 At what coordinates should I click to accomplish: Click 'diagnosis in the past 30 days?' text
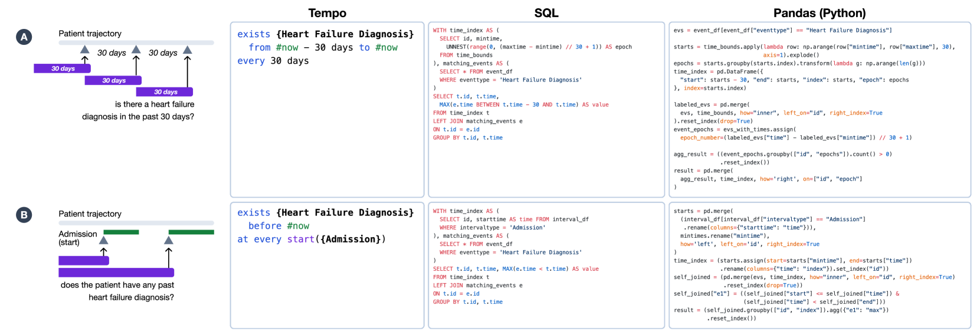138,117
